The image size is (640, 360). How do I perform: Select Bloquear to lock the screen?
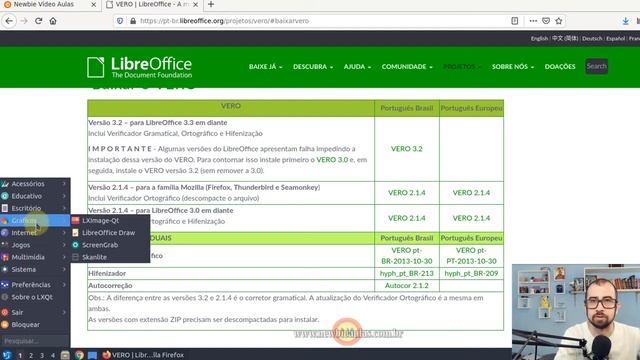click(x=35, y=324)
